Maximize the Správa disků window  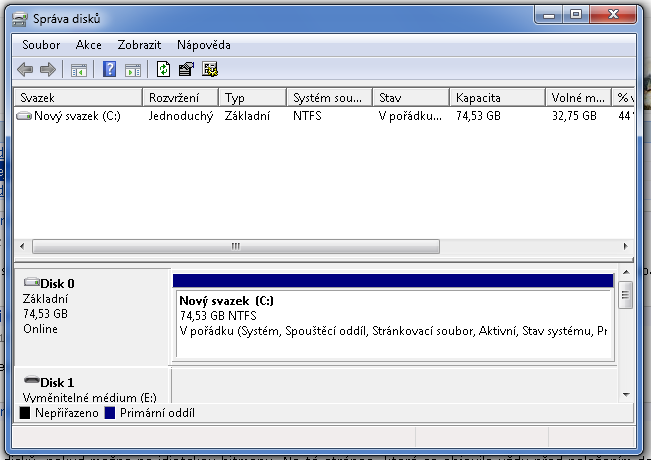point(576,15)
